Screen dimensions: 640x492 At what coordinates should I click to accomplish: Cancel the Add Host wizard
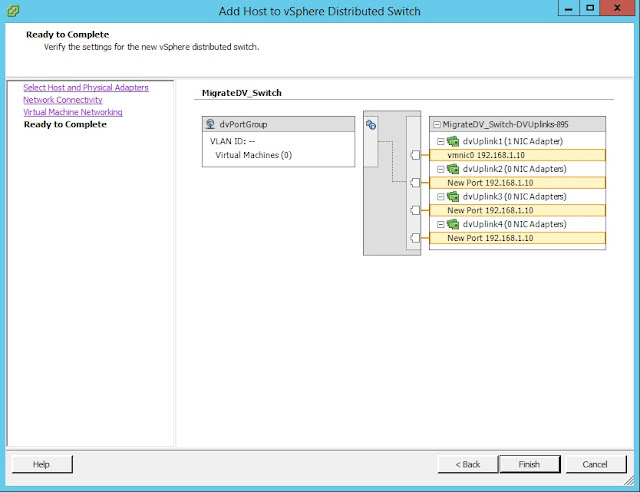(x=596, y=464)
